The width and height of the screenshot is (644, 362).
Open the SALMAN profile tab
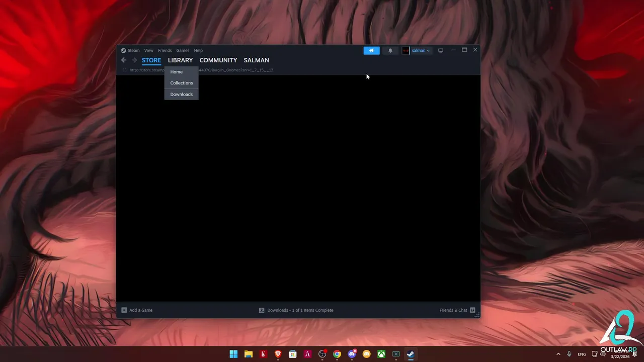pos(257,60)
